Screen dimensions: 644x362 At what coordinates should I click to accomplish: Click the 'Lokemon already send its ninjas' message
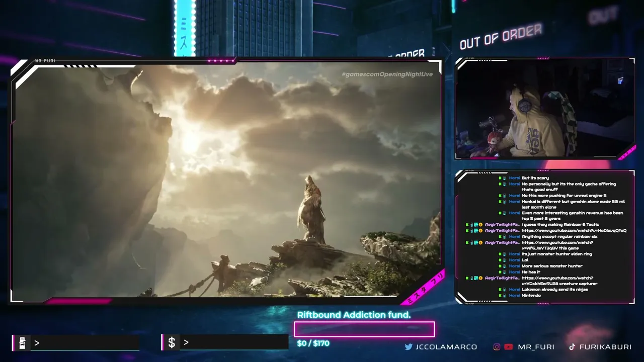pyautogui.click(x=554, y=290)
